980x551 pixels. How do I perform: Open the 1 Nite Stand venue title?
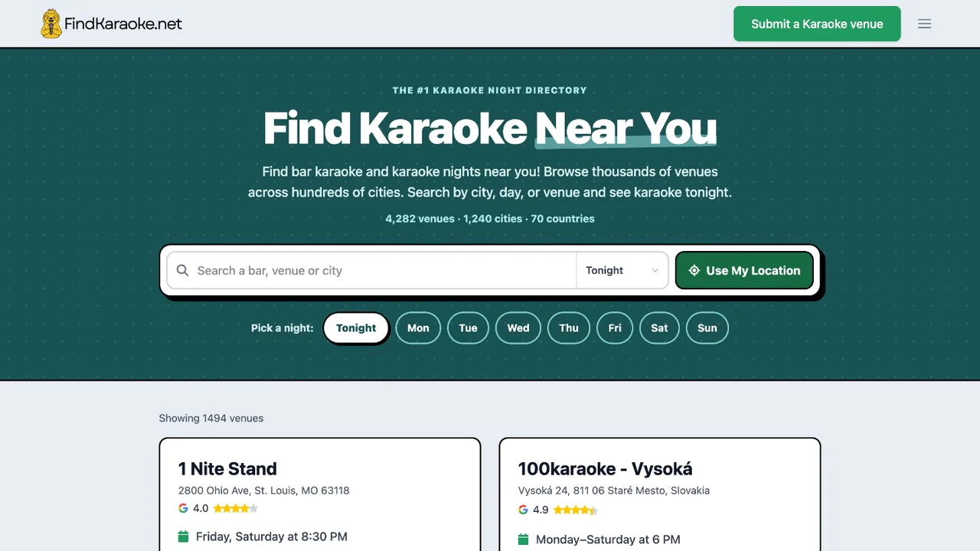[x=227, y=468]
